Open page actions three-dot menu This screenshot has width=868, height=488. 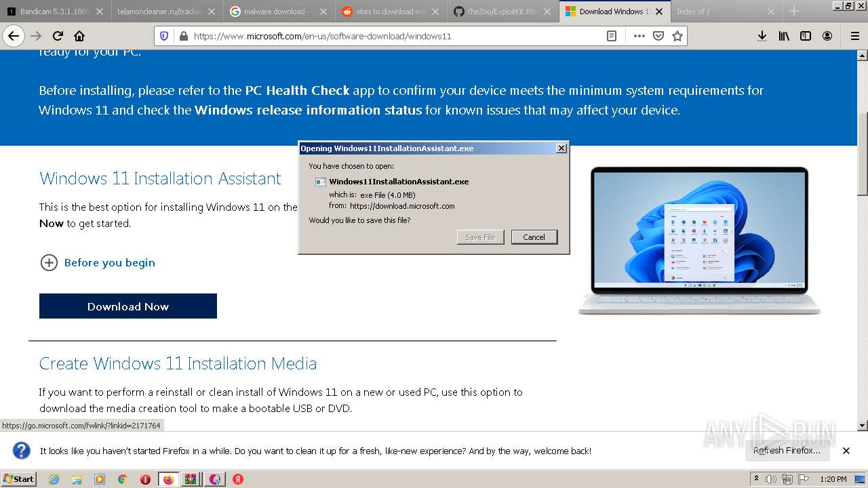point(639,36)
